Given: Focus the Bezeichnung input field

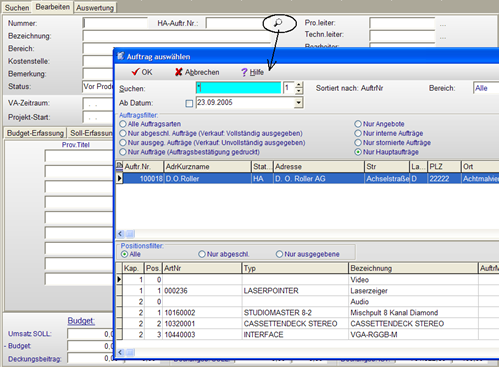Looking at the screenshot, I should [177, 36].
